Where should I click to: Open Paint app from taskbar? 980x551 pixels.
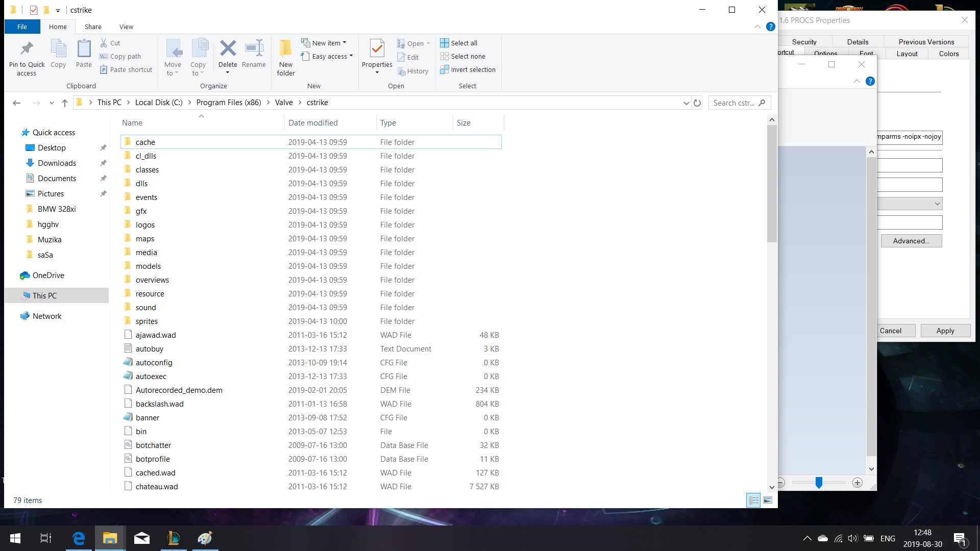coord(205,538)
